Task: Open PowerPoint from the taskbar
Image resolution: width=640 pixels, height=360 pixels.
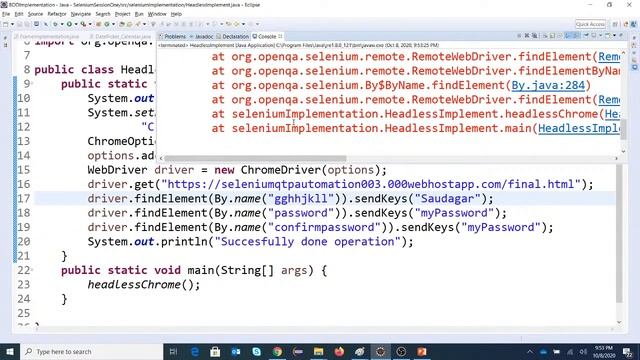Action: pos(422,351)
